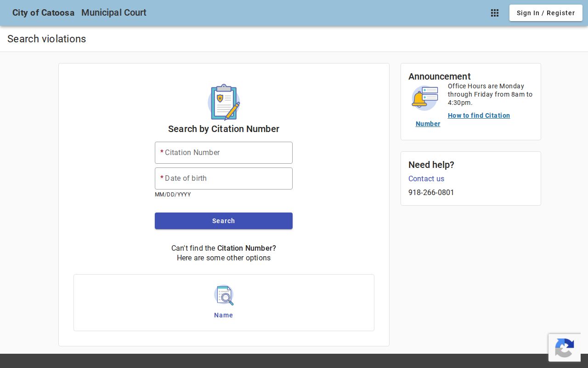Click the MM/DD/YYYY format hint

coord(173,195)
